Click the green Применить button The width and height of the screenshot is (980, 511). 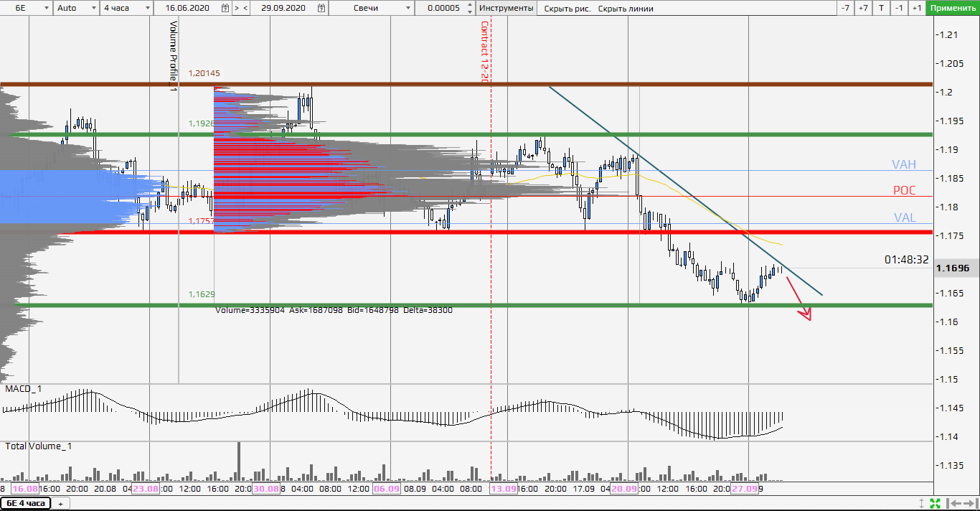952,8
